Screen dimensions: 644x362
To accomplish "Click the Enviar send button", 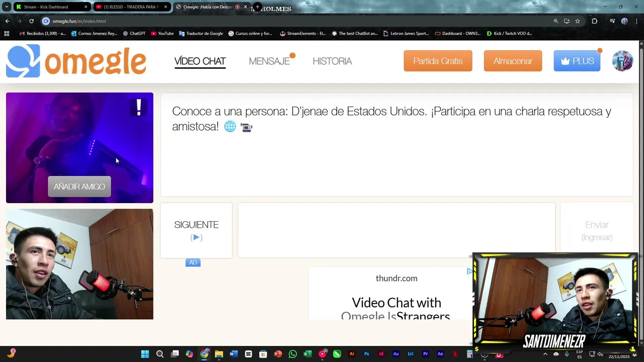I will tap(597, 230).
